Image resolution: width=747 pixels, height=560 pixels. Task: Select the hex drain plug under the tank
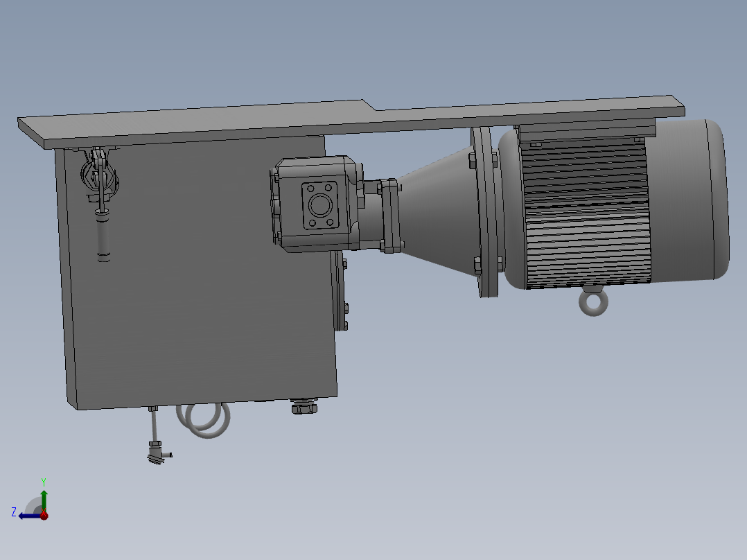(x=304, y=407)
